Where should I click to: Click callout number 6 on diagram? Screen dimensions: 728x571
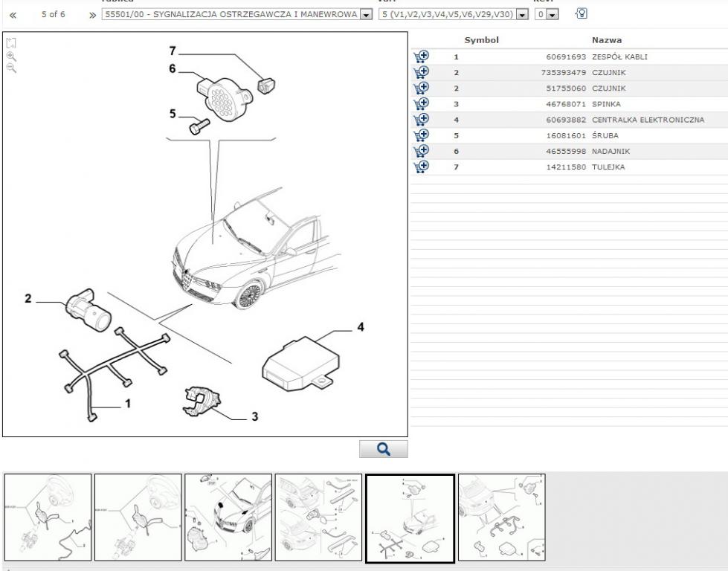click(173, 68)
